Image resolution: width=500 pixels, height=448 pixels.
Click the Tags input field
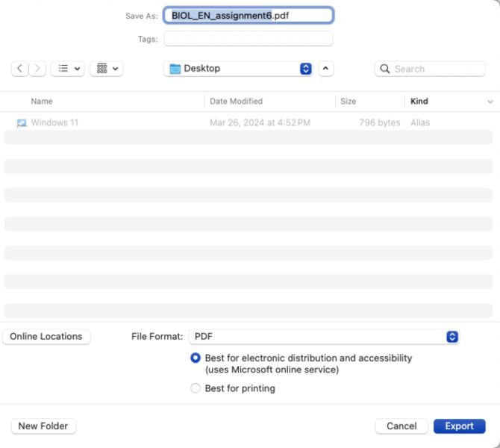point(249,39)
